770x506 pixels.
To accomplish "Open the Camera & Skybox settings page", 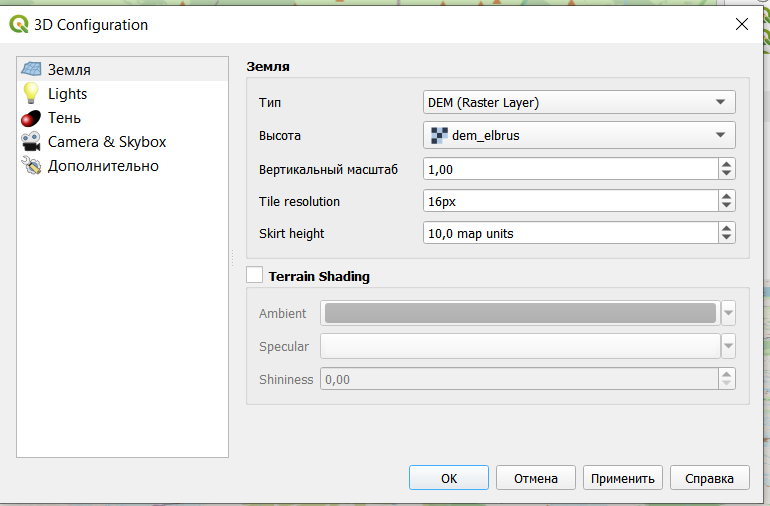I will pos(107,142).
